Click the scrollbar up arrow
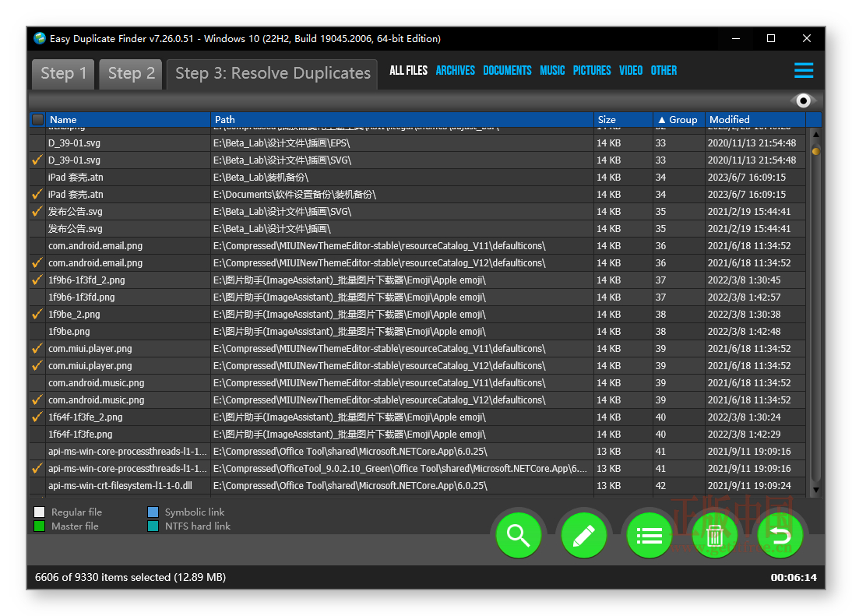 (815, 134)
